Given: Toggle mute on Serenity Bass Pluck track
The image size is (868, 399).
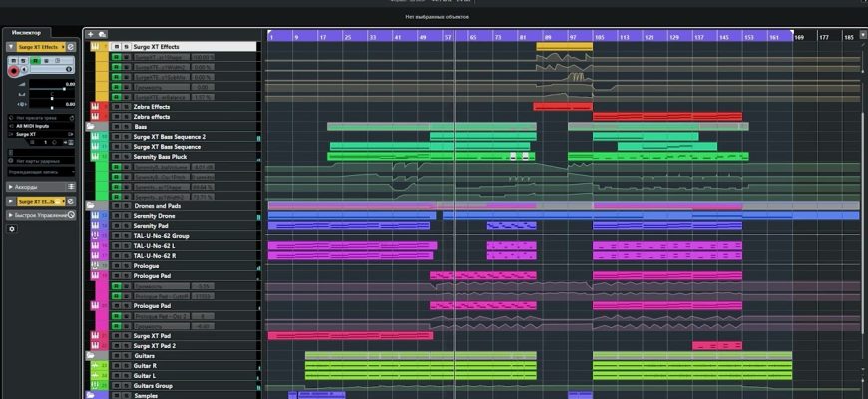Looking at the screenshot, I should 116,157.
